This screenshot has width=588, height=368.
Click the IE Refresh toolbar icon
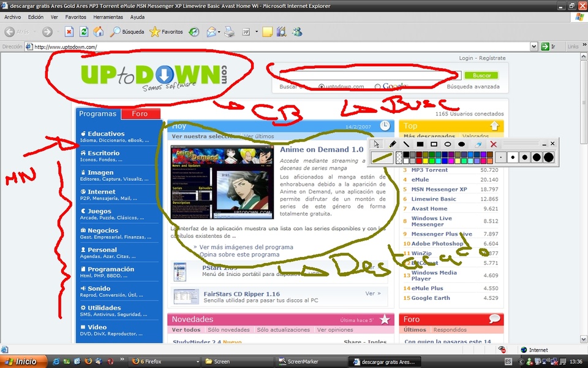pyautogui.click(x=83, y=31)
